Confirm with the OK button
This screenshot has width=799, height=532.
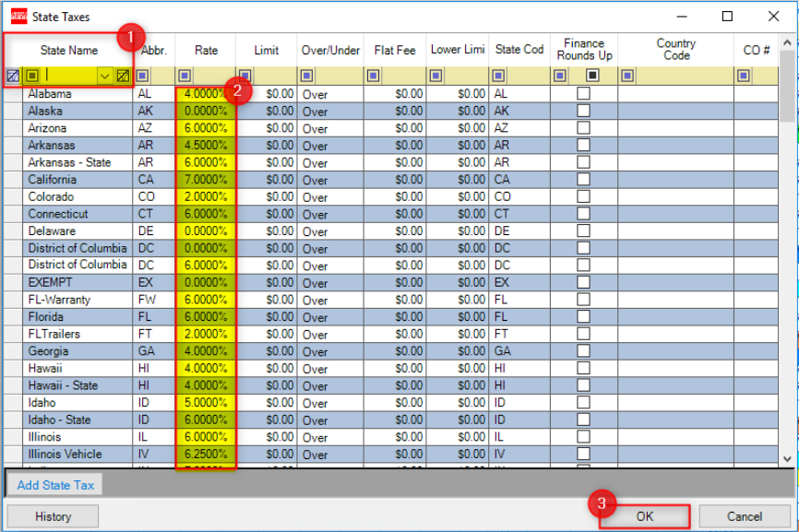[645, 516]
